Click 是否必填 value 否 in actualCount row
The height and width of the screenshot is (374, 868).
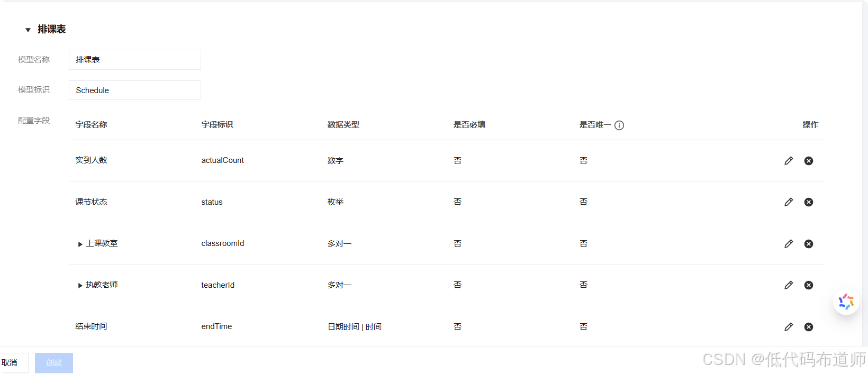(x=458, y=161)
